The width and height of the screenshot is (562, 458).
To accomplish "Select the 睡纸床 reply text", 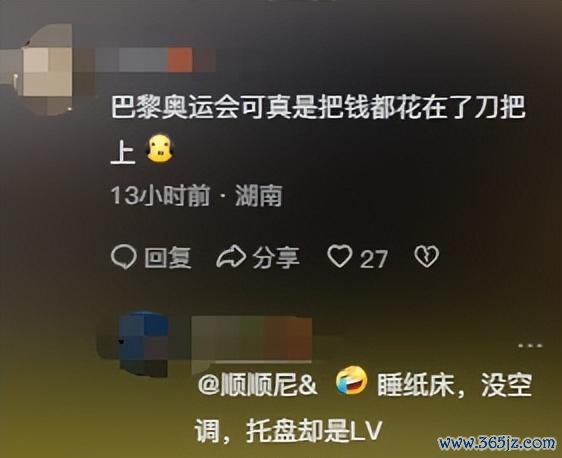I will click(x=363, y=408).
